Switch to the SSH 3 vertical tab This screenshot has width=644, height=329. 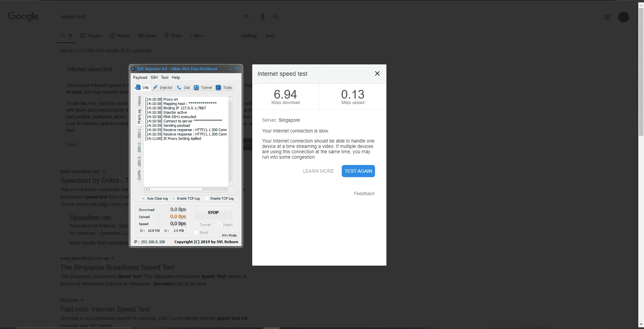click(x=139, y=162)
